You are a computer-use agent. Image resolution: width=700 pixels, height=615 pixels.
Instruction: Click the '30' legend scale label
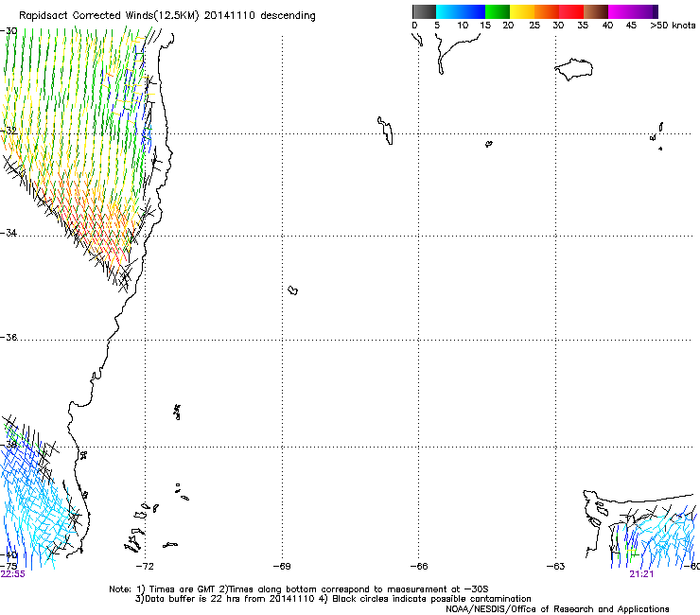pyautogui.click(x=558, y=26)
